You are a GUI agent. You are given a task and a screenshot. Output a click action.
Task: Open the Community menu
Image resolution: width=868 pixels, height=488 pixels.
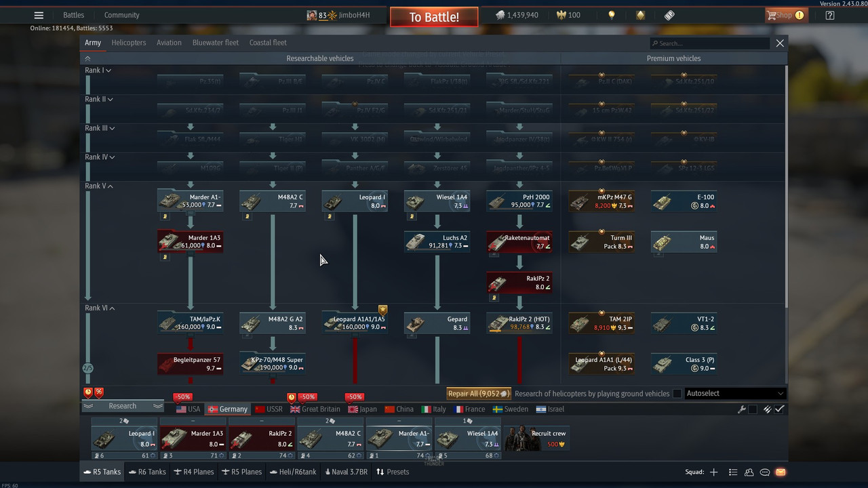(x=121, y=15)
